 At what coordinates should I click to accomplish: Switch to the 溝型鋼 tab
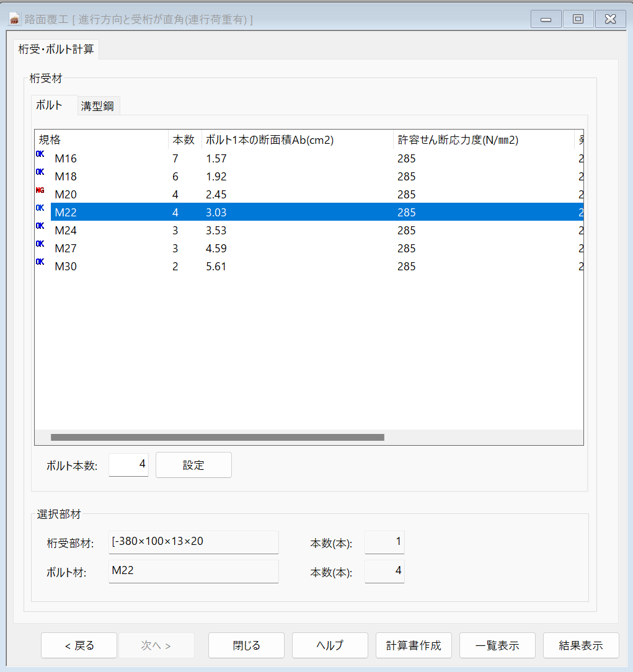(97, 106)
